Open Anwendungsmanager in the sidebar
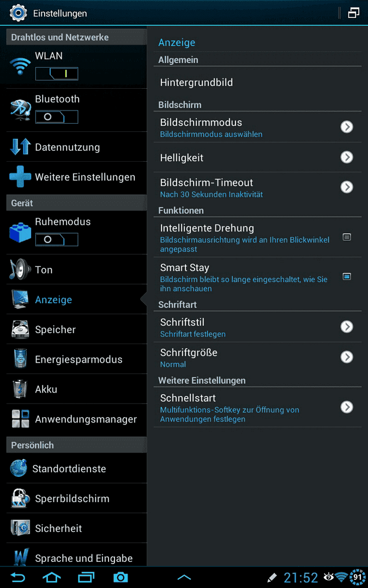 pyautogui.click(x=77, y=419)
